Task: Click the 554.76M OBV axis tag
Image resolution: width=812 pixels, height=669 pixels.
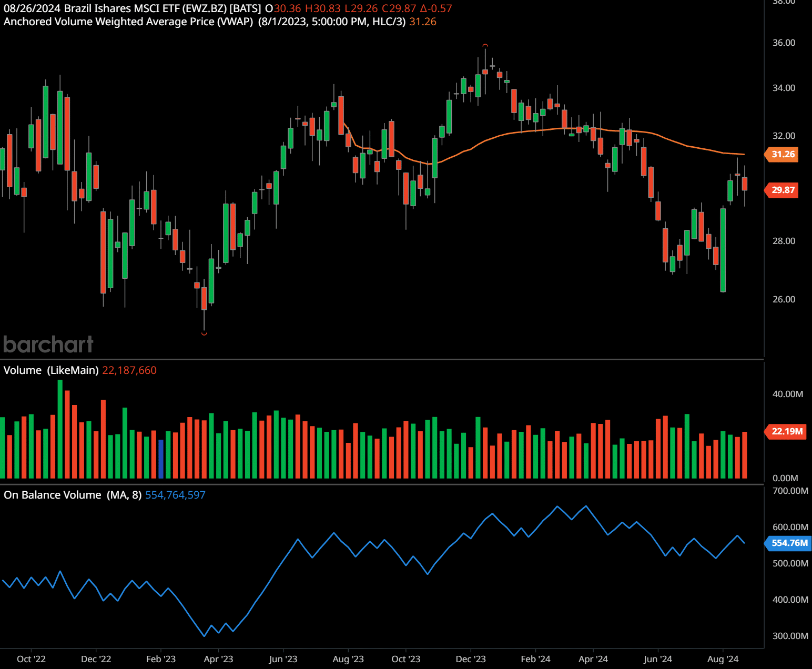Action: coord(788,543)
